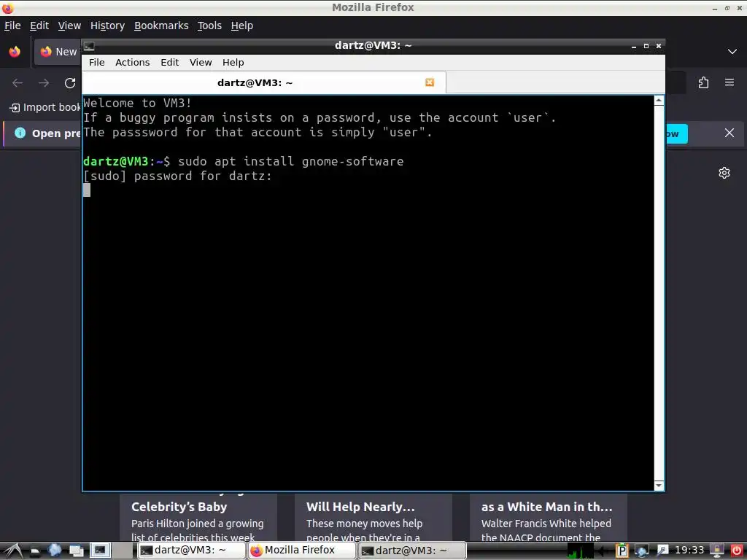Screen dimensions: 747x560
Task: Click the terminal scrollbar down arrow
Action: coord(659,486)
